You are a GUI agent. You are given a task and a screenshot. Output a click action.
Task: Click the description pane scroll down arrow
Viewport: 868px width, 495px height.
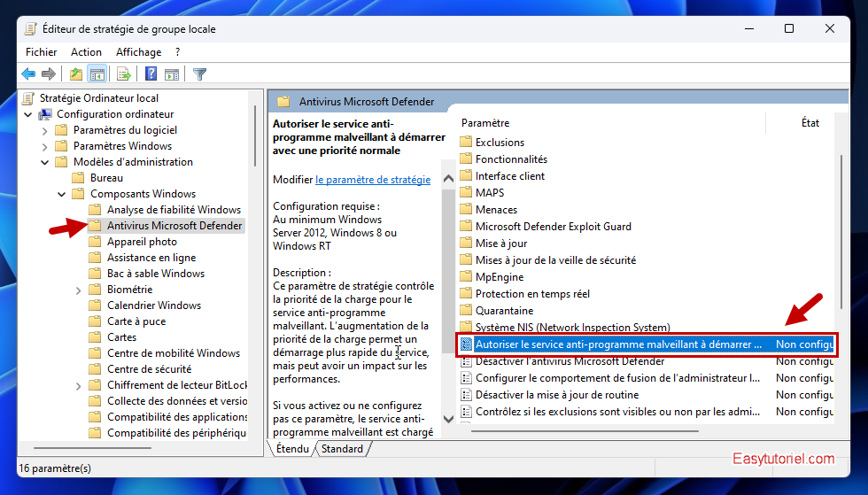[x=448, y=419]
